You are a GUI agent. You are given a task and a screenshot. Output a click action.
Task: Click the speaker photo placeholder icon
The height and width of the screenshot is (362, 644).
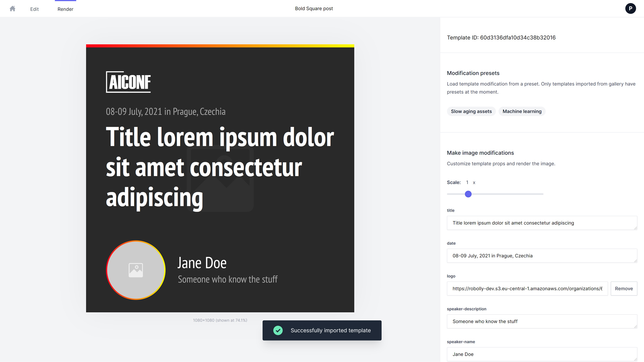pyautogui.click(x=136, y=270)
